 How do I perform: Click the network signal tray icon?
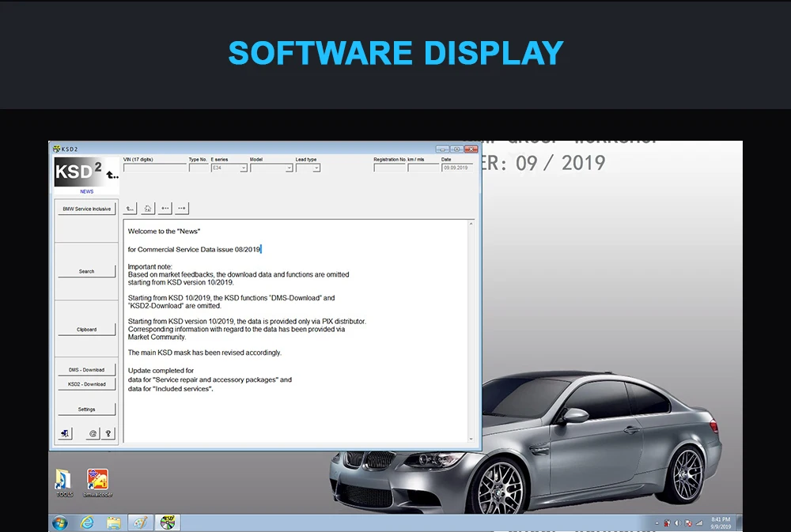[698, 523]
